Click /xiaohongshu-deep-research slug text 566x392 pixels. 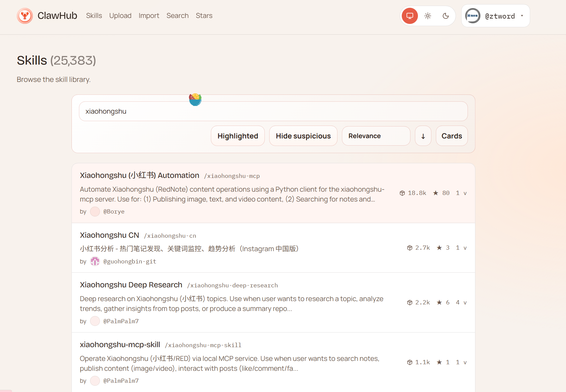(232, 285)
